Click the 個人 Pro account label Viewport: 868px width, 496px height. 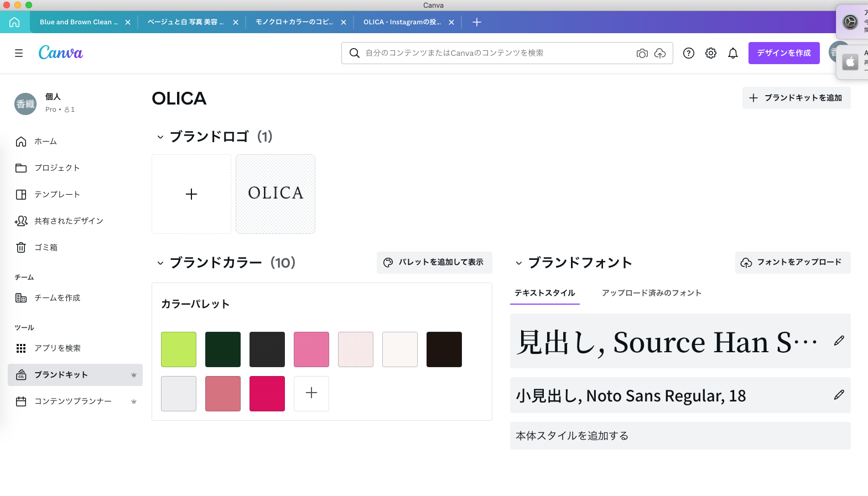coord(60,103)
